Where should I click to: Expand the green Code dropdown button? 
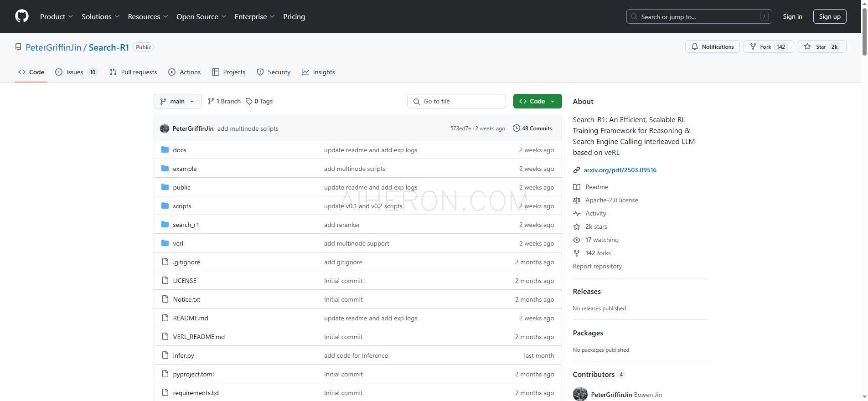coord(537,101)
